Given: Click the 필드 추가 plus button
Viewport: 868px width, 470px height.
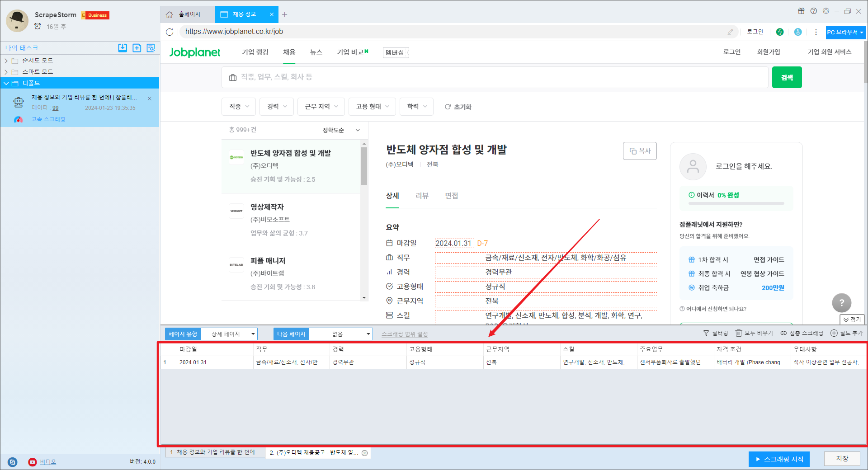Looking at the screenshot, I should pos(846,333).
